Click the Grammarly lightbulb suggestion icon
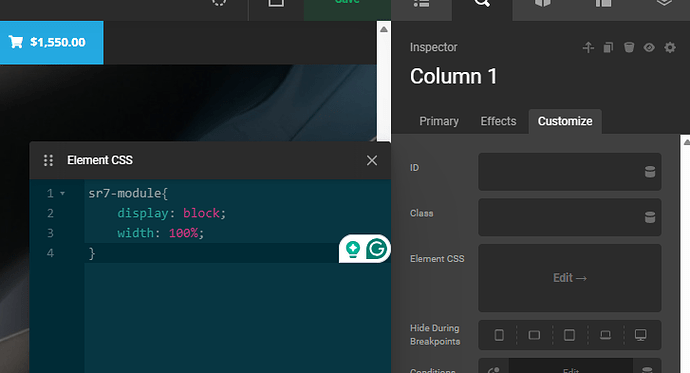This screenshot has height=373, width=690. pos(353,249)
